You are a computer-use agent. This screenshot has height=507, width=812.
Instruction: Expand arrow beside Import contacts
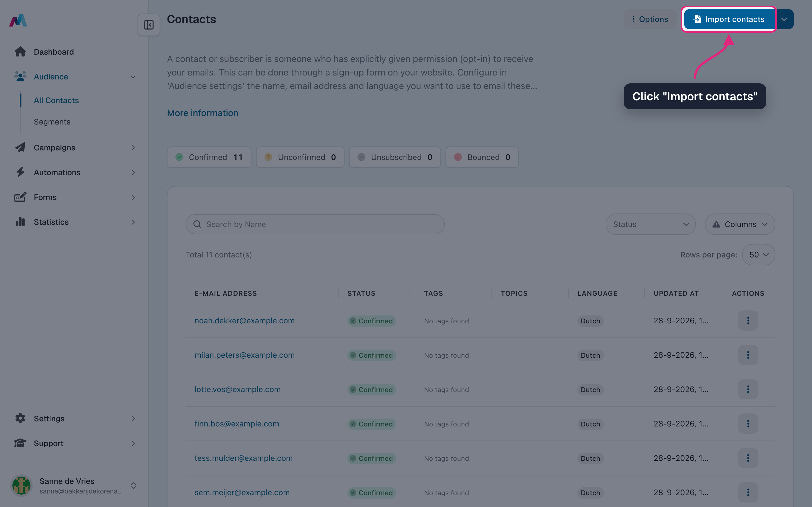coord(784,19)
